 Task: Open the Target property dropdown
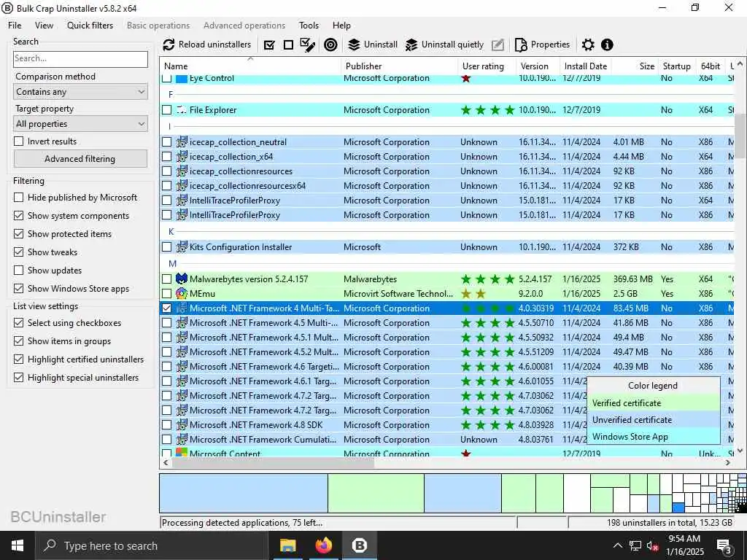click(80, 124)
